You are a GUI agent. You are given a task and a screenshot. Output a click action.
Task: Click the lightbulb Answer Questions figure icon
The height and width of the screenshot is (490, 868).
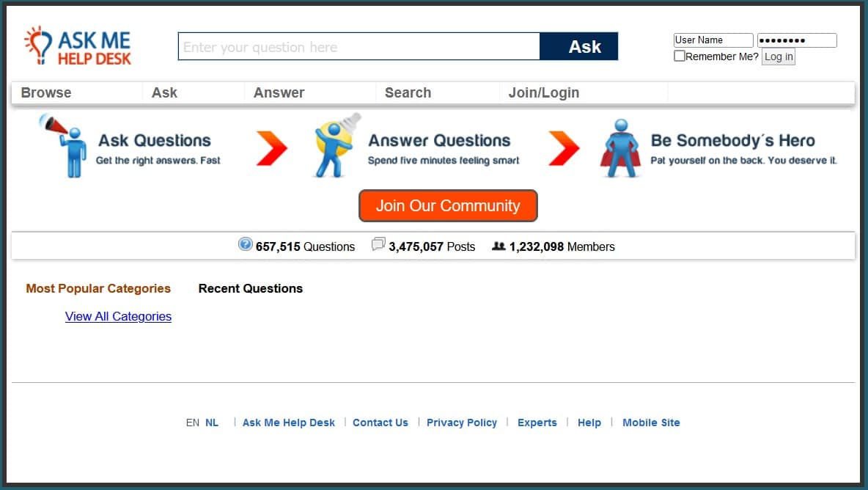point(336,146)
